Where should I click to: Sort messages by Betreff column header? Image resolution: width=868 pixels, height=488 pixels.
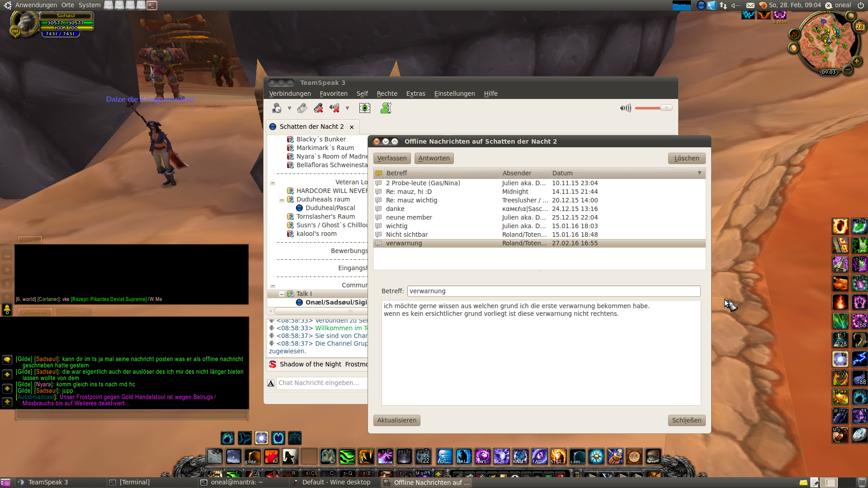pyautogui.click(x=442, y=173)
